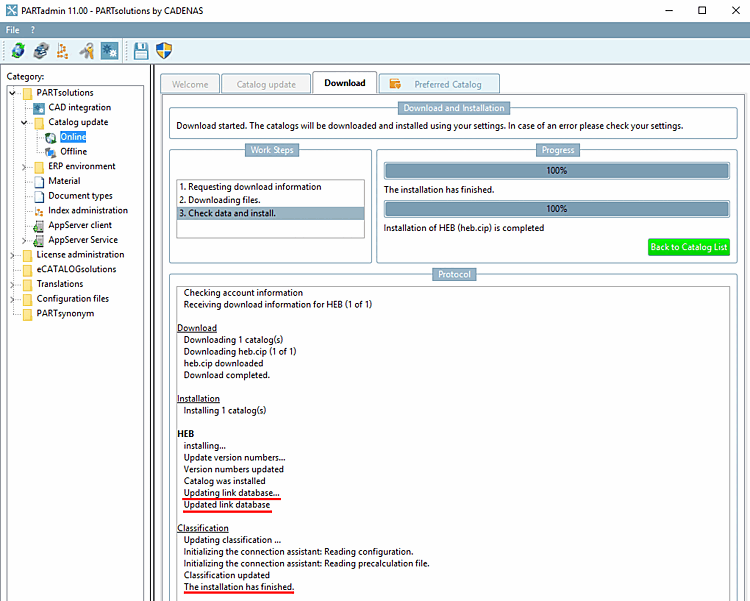The height and width of the screenshot is (601, 750).
Task: Click the bold 'HEB' protocol entry
Action: 186,434
